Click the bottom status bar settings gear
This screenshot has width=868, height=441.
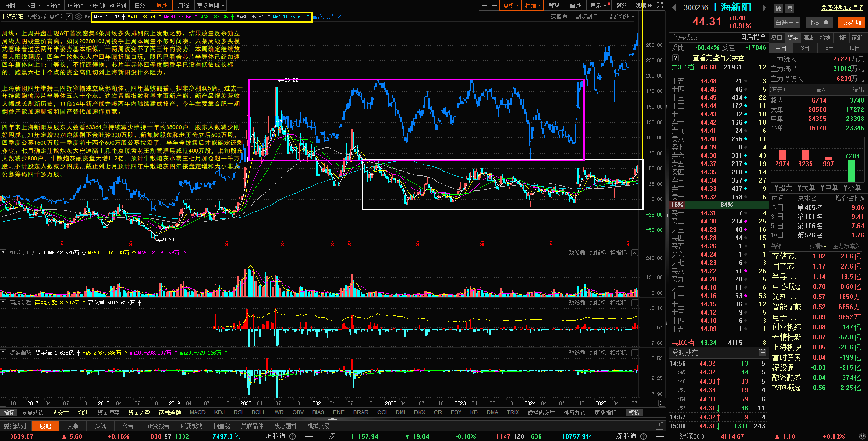point(862,436)
